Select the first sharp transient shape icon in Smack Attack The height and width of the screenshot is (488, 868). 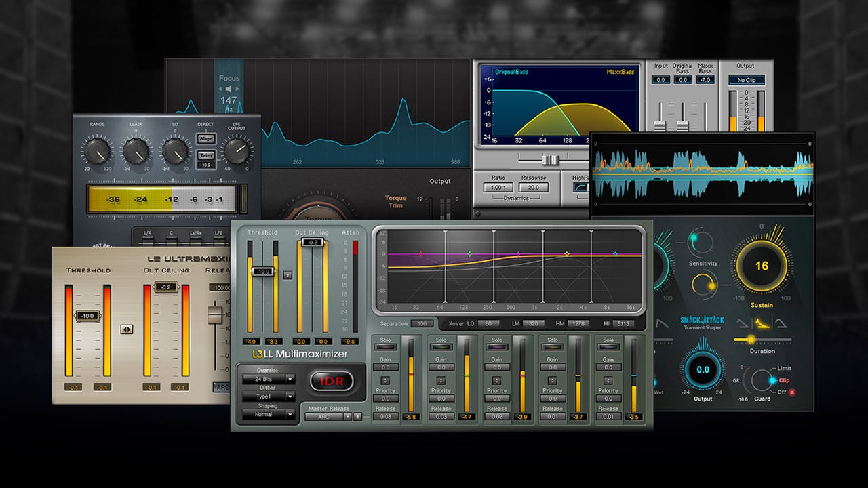click(743, 323)
